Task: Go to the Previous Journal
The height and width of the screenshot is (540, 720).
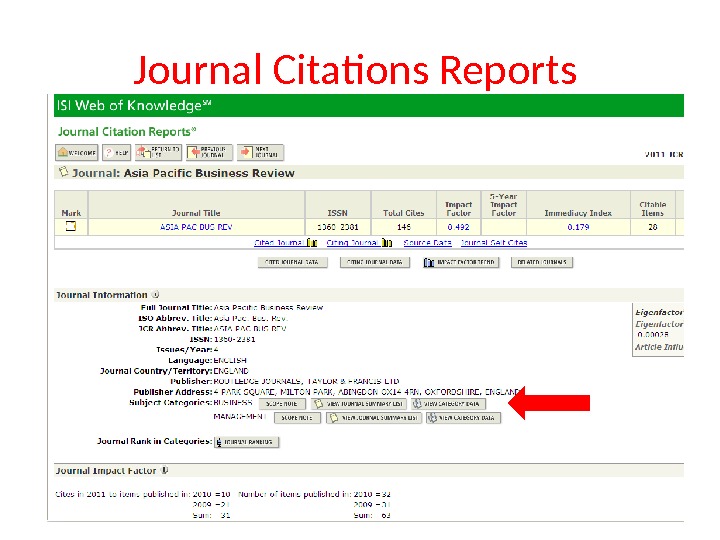Action: tap(209, 152)
